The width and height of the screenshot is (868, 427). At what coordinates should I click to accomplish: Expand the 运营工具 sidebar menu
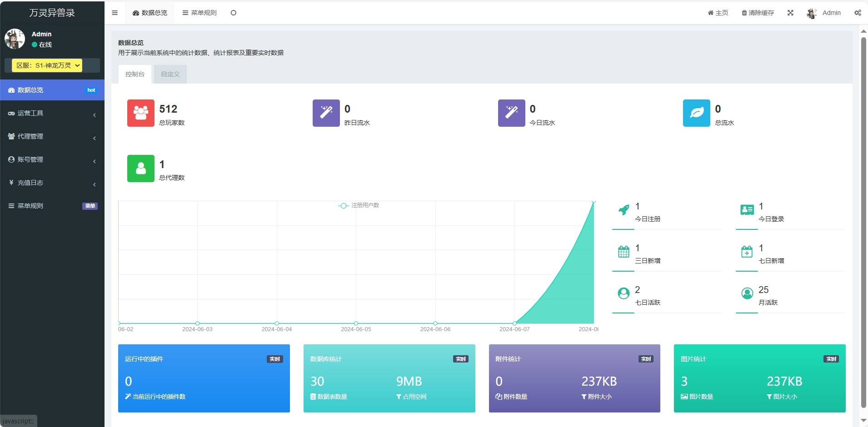(52, 113)
